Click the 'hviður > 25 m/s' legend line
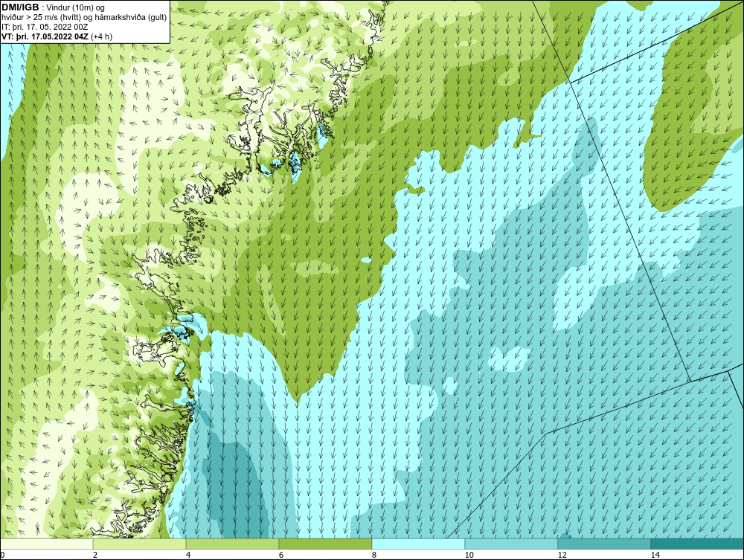 click(x=84, y=18)
